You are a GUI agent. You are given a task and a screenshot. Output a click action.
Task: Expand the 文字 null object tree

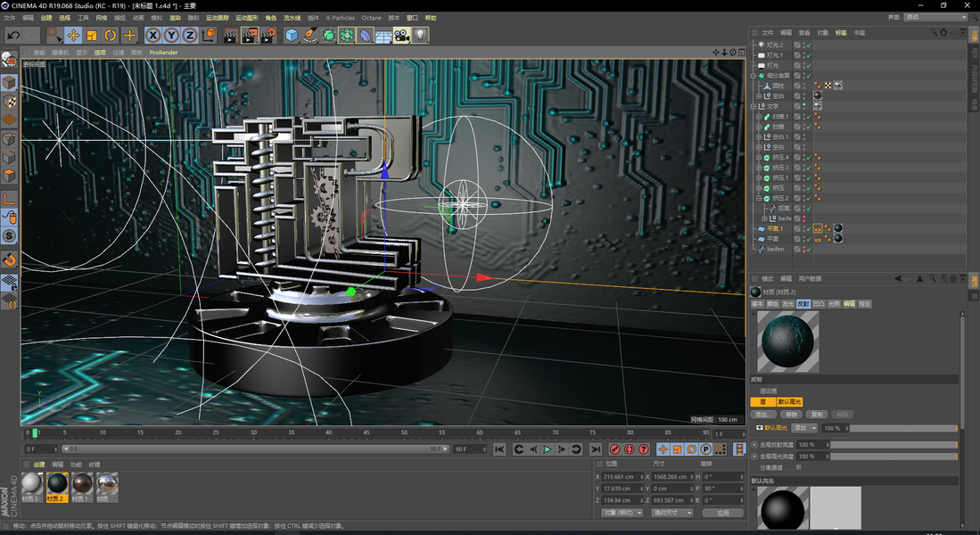click(x=754, y=106)
